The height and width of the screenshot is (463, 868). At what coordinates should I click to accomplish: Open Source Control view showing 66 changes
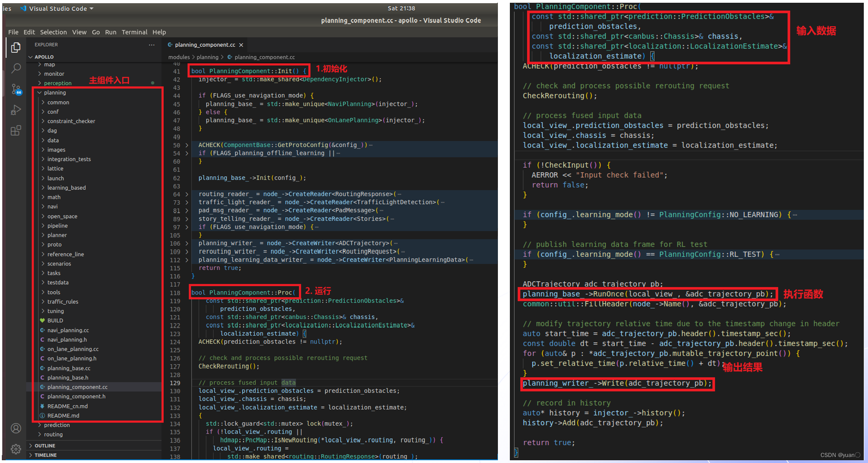click(x=16, y=89)
